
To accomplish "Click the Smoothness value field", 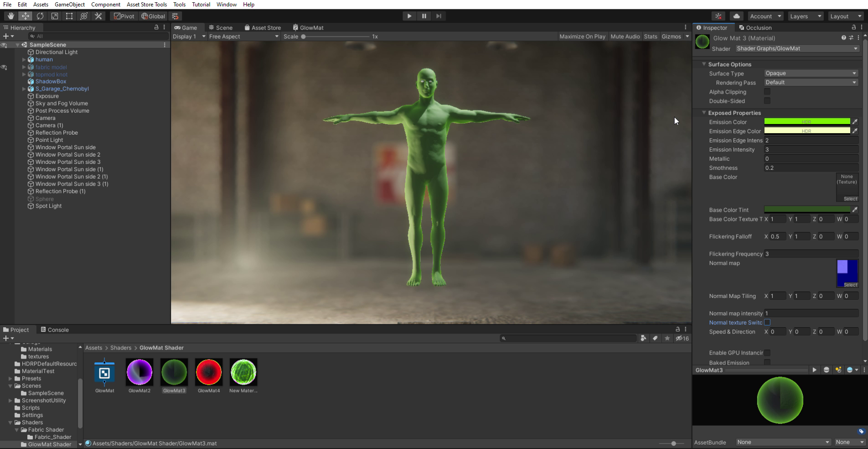I will point(811,168).
